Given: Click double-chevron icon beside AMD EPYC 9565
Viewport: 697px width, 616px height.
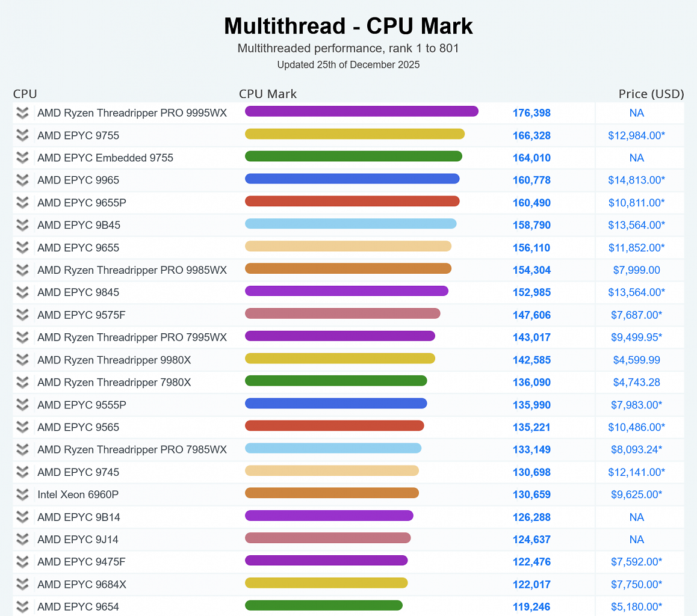Looking at the screenshot, I should 22,427.
